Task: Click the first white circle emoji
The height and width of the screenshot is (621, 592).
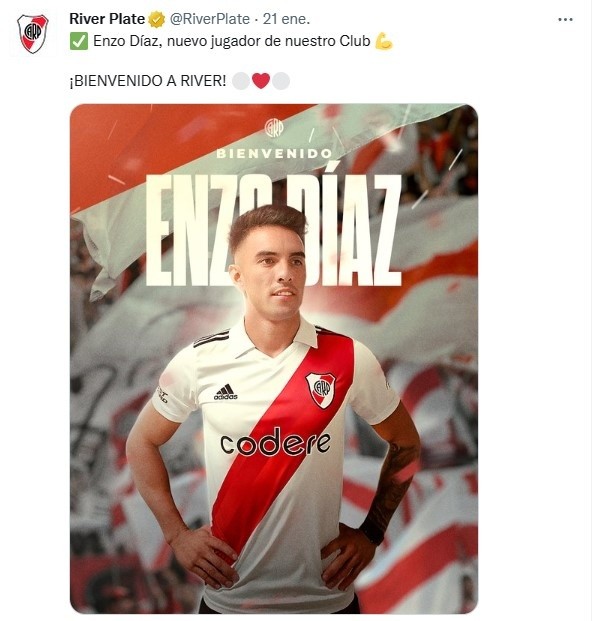Action: 241,81
